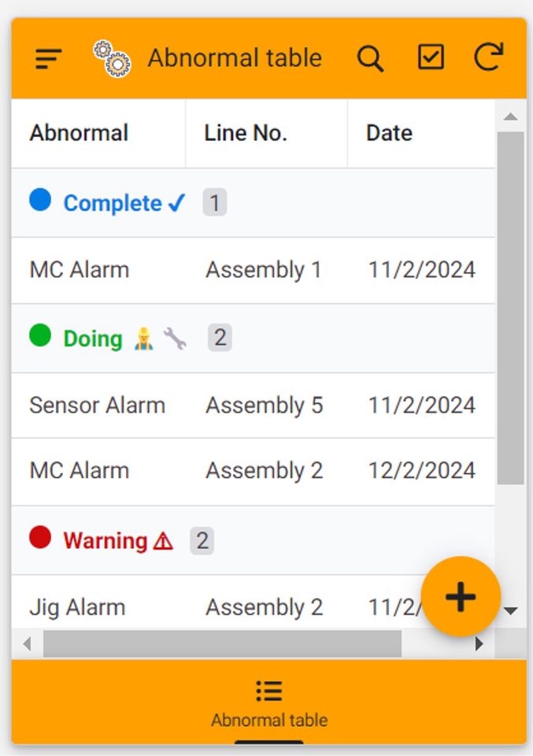Sort by the Date column header
Image resolution: width=533 pixels, height=756 pixels.
click(x=389, y=133)
